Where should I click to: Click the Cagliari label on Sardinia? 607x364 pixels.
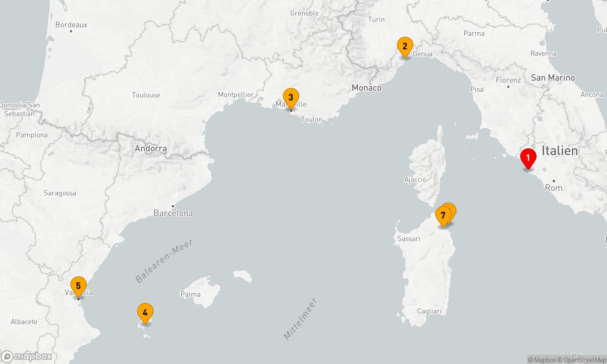(429, 311)
